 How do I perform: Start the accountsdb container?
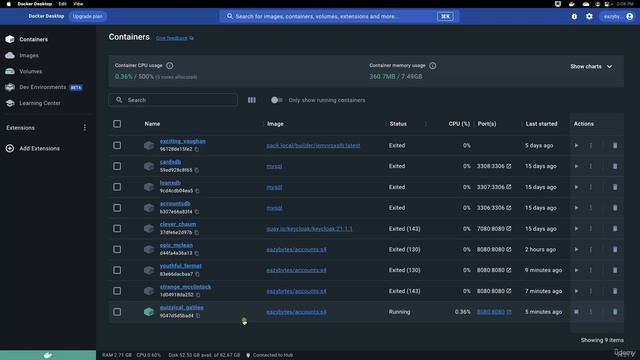point(576,208)
